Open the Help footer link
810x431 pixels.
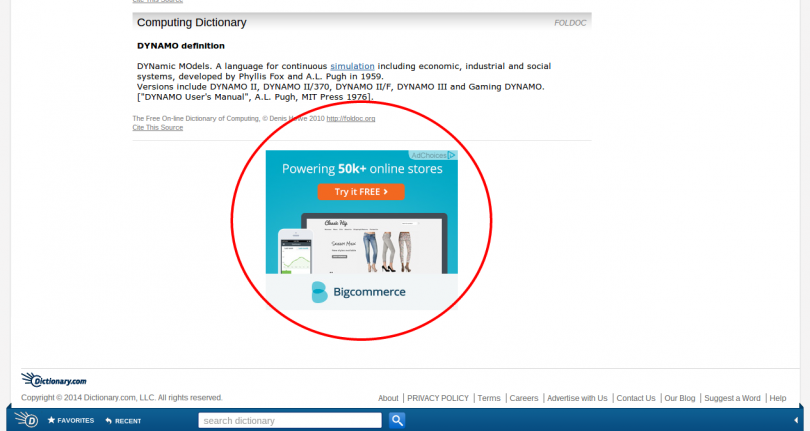(777, 398)
